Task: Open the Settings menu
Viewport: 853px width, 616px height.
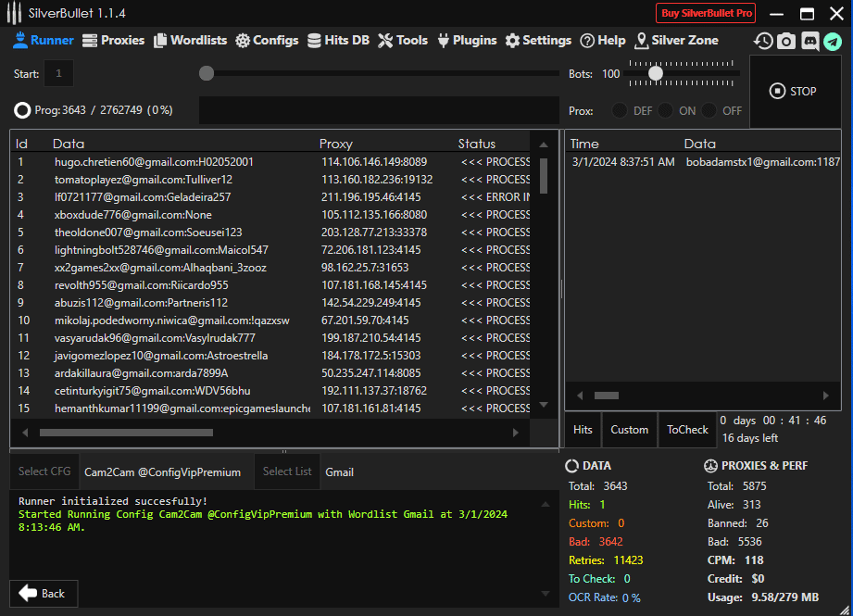Action: 538,41
